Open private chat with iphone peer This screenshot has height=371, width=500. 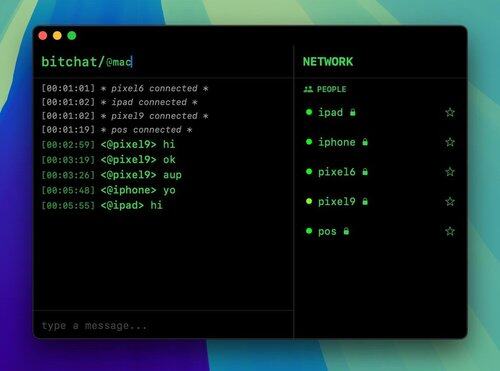click(337, 142)
